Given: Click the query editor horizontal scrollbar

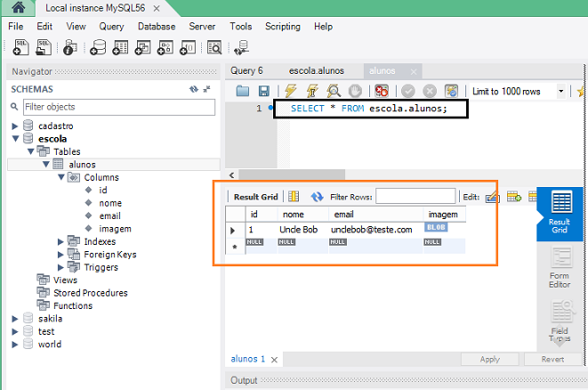Looking at the screenshot, I should (x=292, y=175).
